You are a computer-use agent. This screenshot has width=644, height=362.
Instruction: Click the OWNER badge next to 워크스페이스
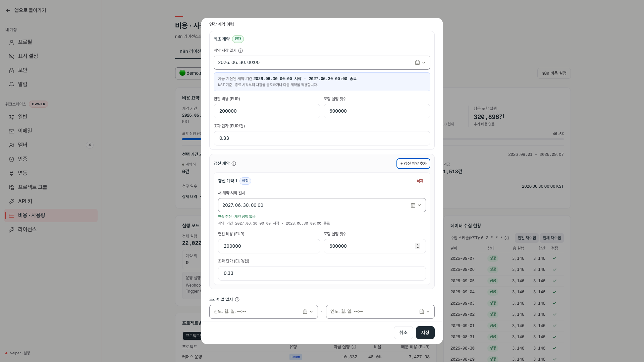point(39,104)
